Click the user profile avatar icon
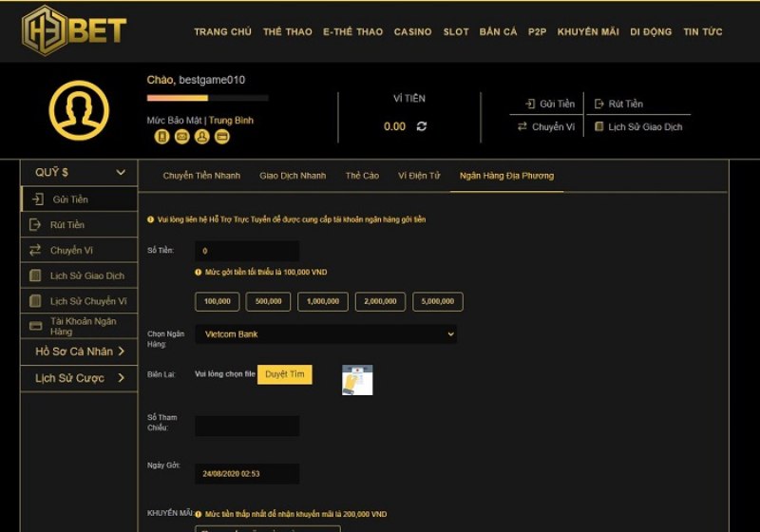The width and height of the screenshot is (760, 532). coord(79,110)
